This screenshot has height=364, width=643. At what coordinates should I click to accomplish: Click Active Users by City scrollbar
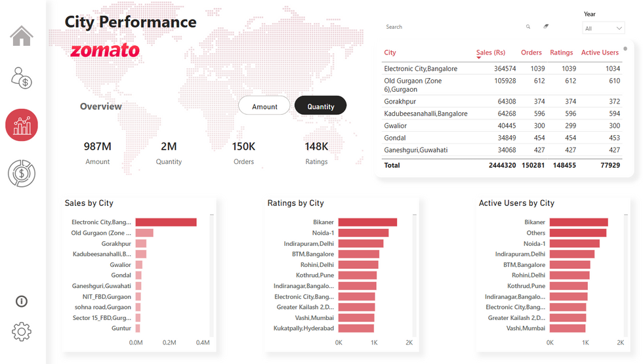pos(626,275)
